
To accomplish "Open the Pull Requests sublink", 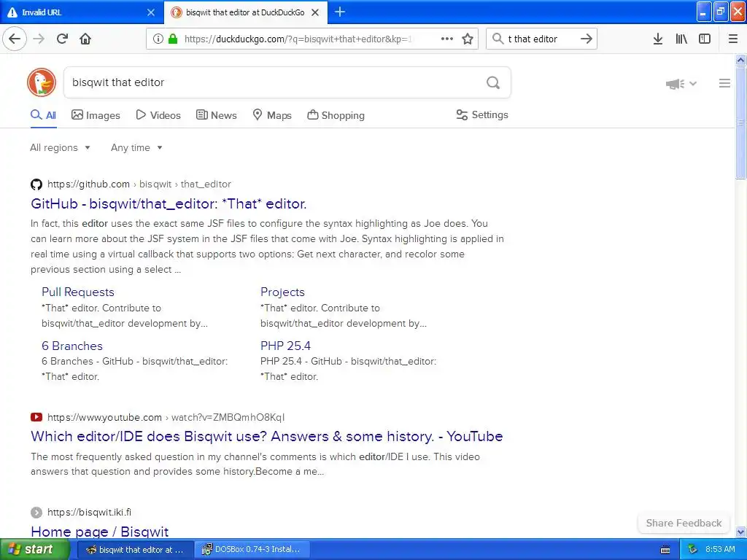I will (78, 292).
